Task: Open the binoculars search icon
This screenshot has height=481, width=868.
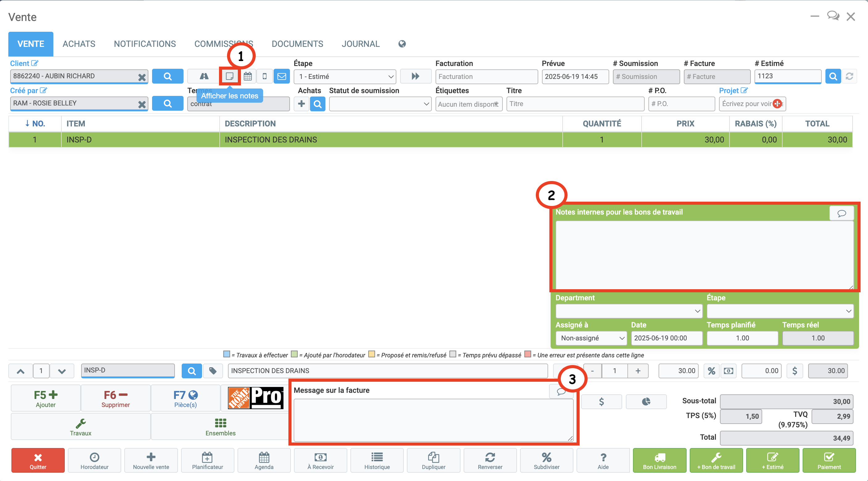Action: (204, 76)
